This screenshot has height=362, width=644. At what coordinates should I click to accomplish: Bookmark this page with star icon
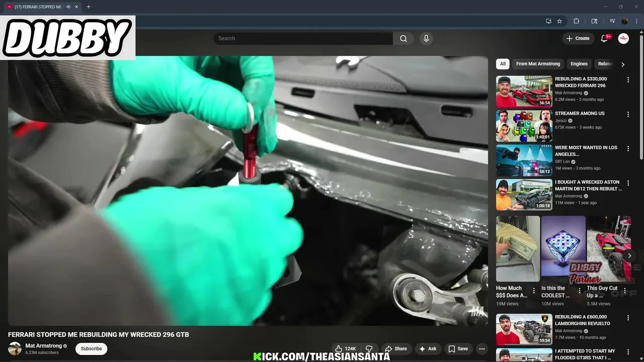tap(559, 21)
